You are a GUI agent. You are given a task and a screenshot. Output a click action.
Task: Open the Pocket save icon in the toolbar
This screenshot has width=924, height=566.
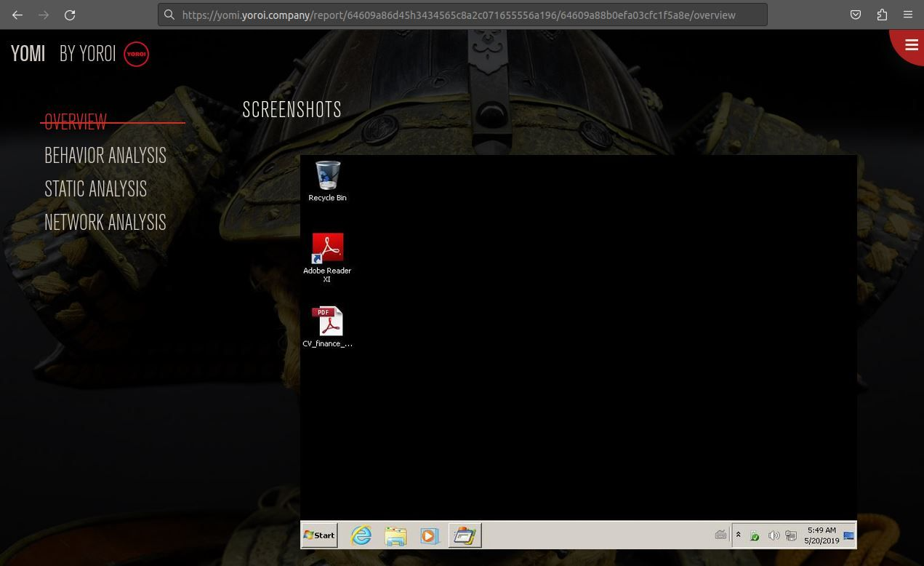coord(856,15)
